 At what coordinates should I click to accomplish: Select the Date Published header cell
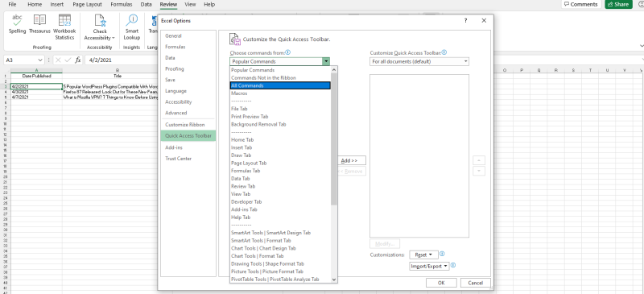coord(36,76)
